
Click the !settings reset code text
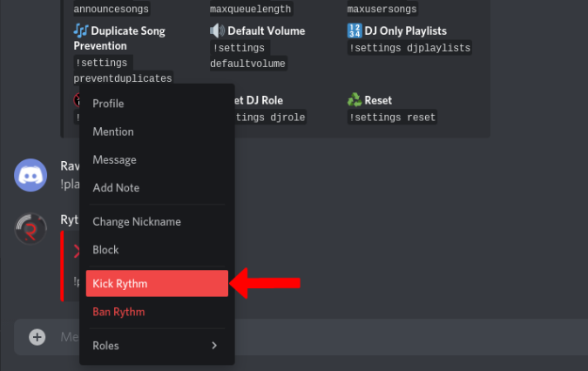tap(392, 118)
